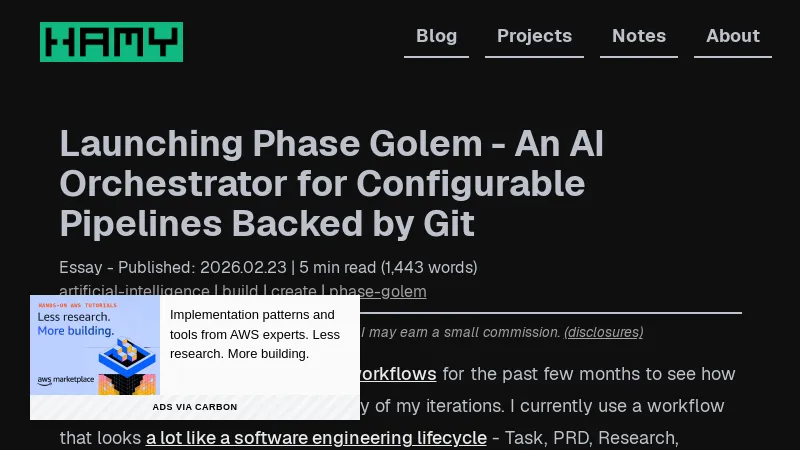
Task: Click 'Less research. More building.' ad headline
Action: (x=76, y=323)
